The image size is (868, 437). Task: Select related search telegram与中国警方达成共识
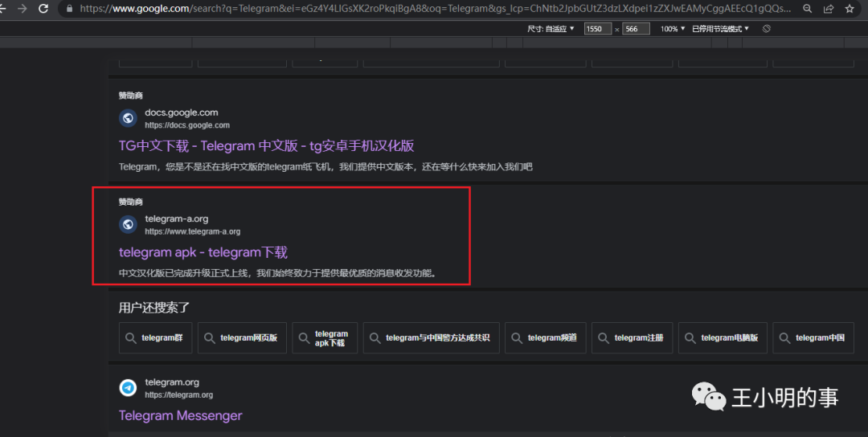432,338
